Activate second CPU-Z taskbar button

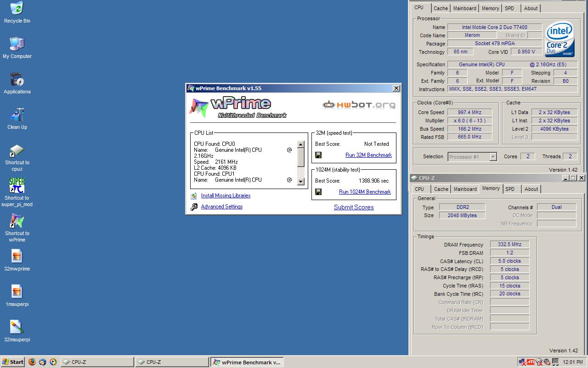click(x=172, y=362)
